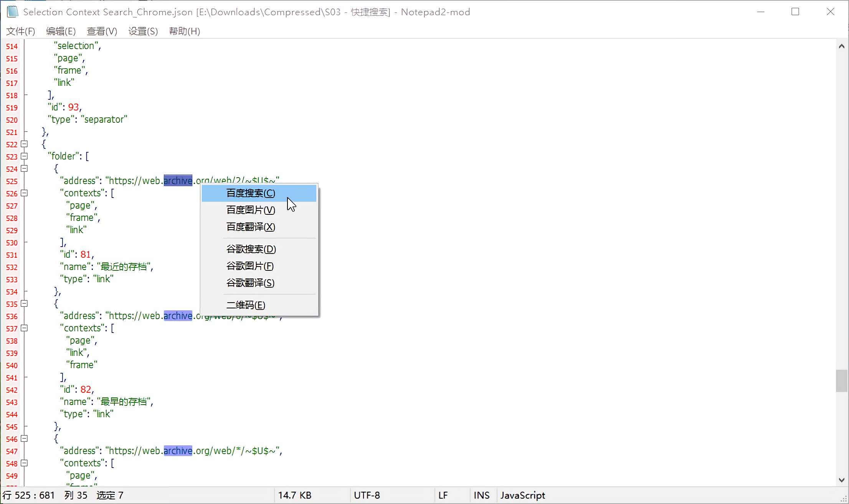This screenshot has height=504, width=849.
Task: Open the 文件(F) menu
Action: tap(21, 31)
